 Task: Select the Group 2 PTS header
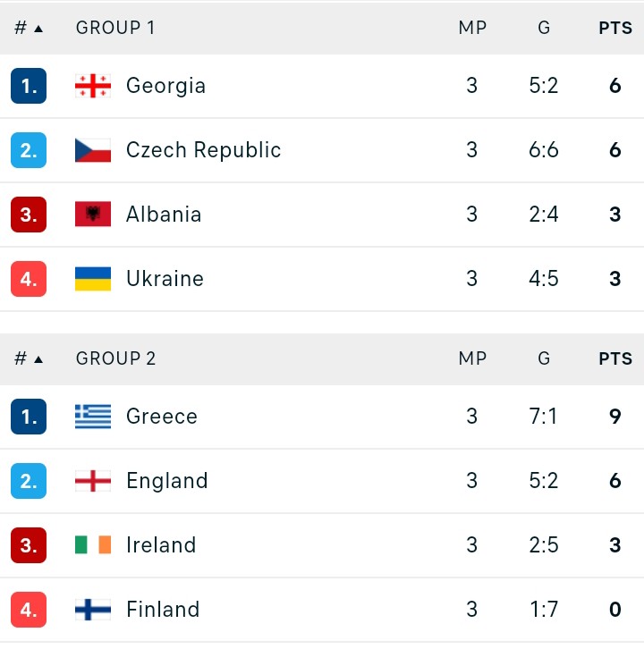coord(615,358)
